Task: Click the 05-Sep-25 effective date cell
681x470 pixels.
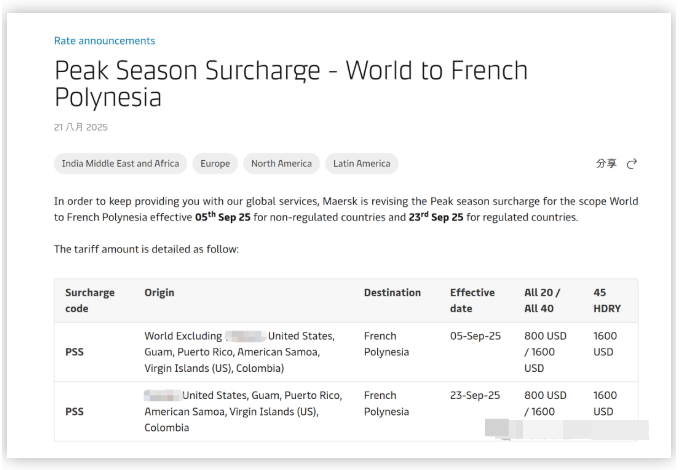Action: coord(475,336)
